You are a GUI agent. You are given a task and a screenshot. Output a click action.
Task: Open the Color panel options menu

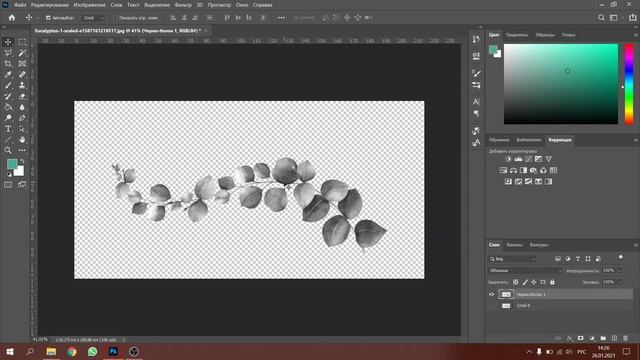[636, 35]
